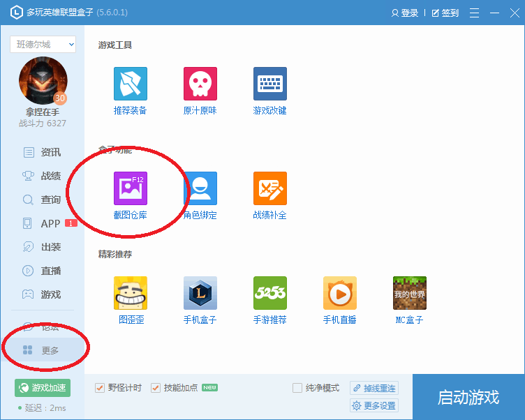Click the red 1 notification badge
The width and height of the screenshot is (525, 420).
pyautogui.click(x=71, y=223)
